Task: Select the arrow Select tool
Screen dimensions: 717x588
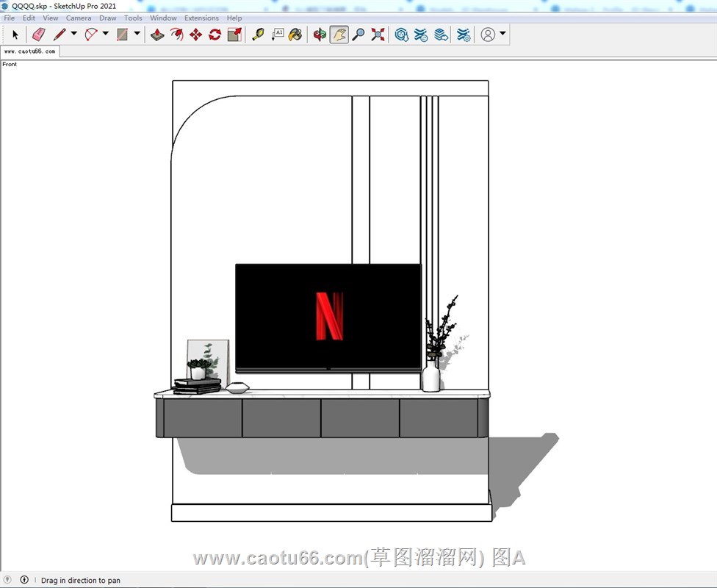Action: click(x=15, y=35)
